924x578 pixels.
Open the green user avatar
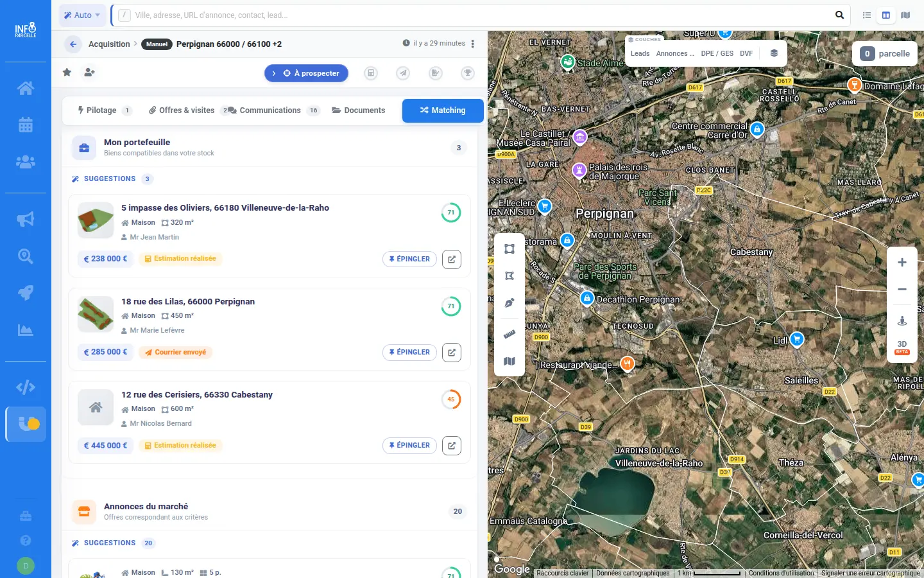pyautogui.click(x=26, y=566)
